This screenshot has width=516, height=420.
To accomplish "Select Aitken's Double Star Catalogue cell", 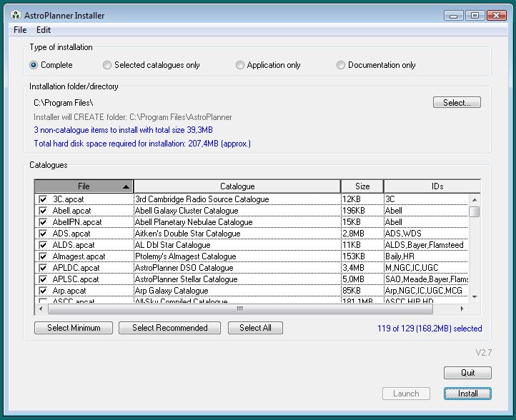I will [x=237, y=234].
